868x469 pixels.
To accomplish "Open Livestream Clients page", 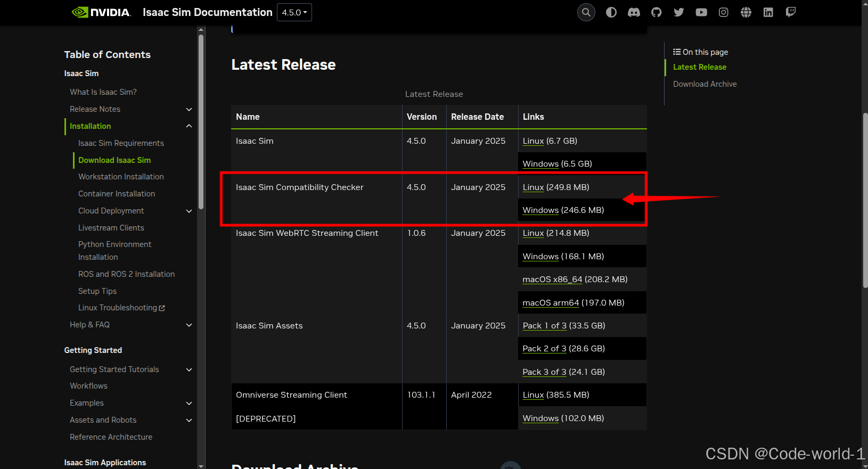I will (111, 228).
